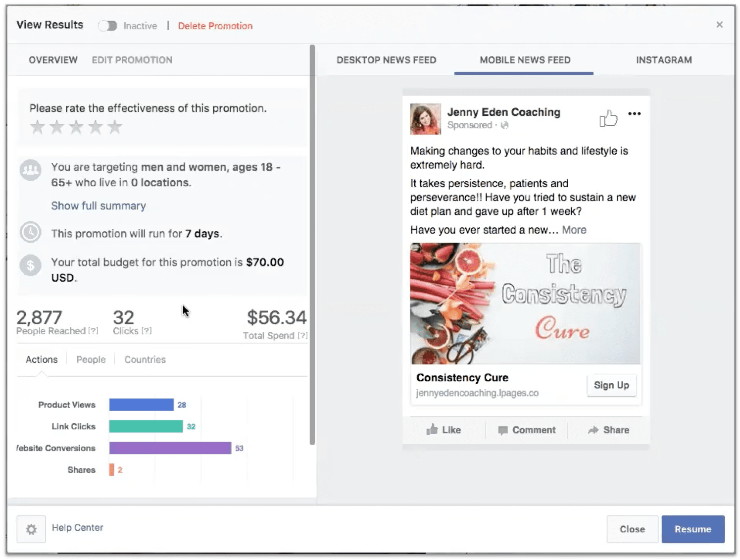Image resolution: width=740 pixels, height=560 pixels.
Task: Click Jenny Eden Coaching profile picture
Action: click(x=425, y=119)
